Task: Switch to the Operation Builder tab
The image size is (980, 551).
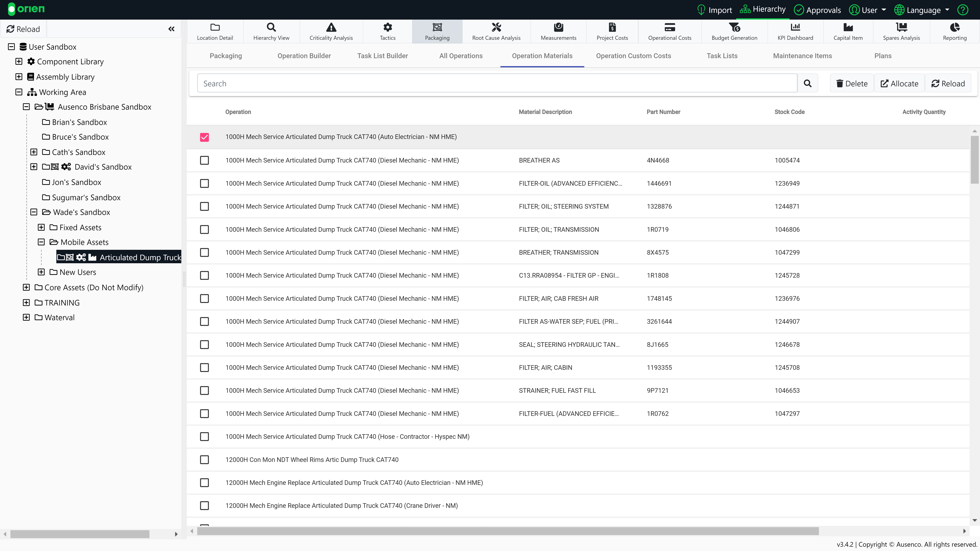Action: click(x=304, y=56)
